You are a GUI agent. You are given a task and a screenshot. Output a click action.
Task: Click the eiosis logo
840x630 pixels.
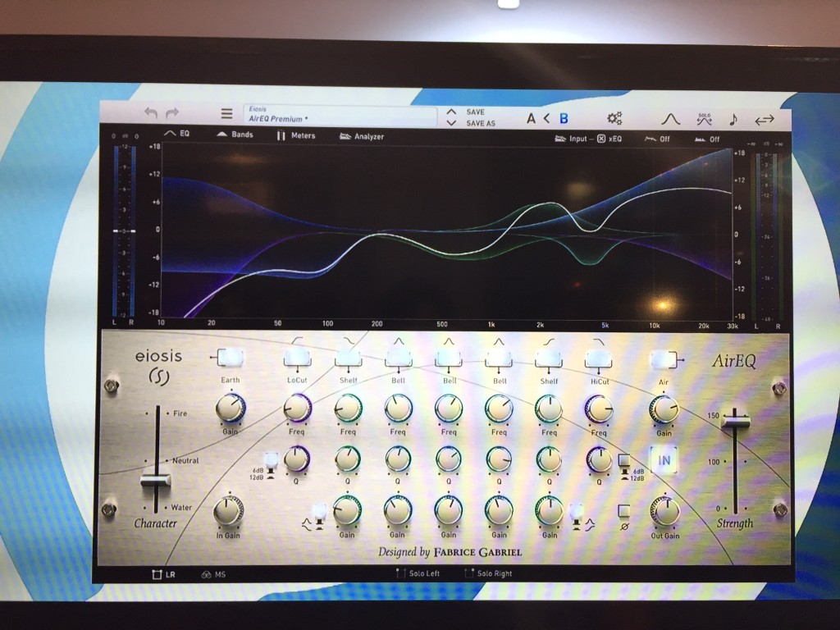[x=158, y=367]
